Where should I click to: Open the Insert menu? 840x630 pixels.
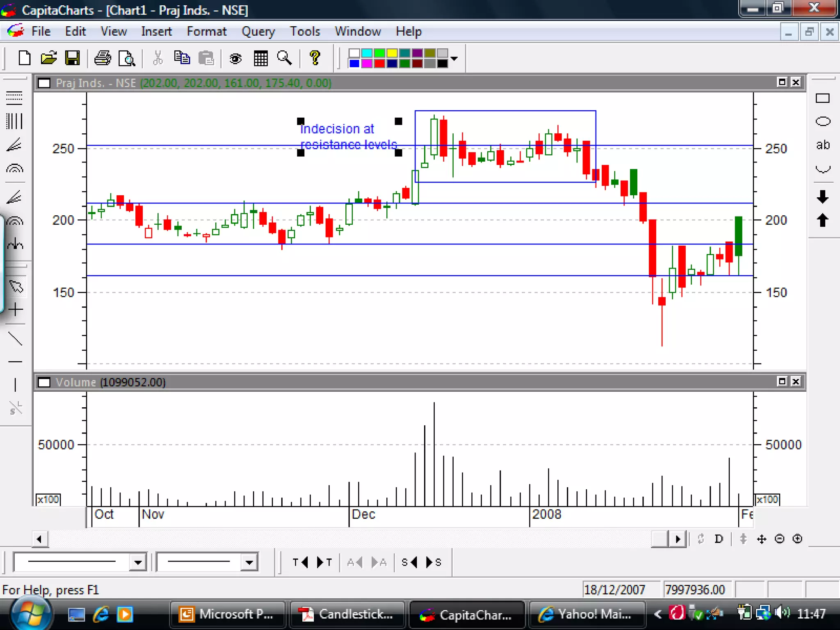156,32
